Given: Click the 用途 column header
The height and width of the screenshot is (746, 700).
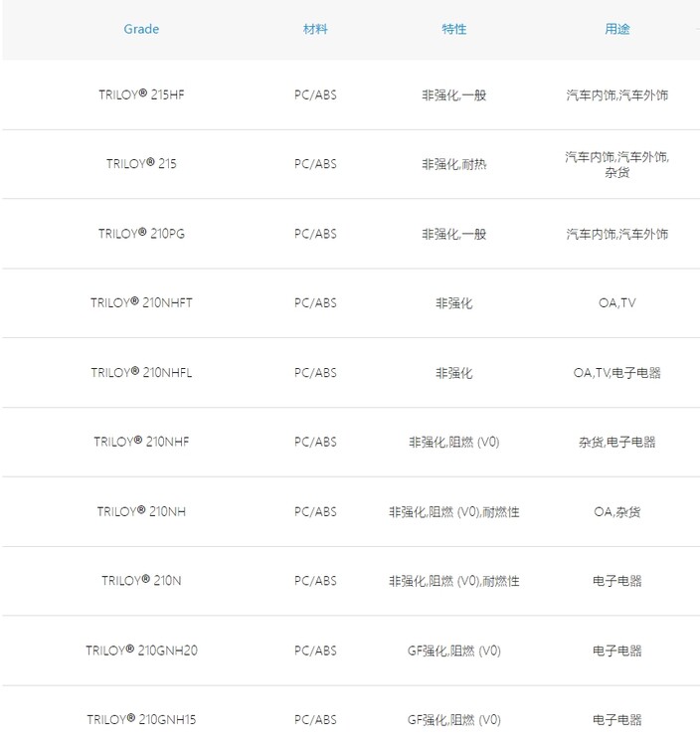Looking at the screenshot, I should coord(617,29).
